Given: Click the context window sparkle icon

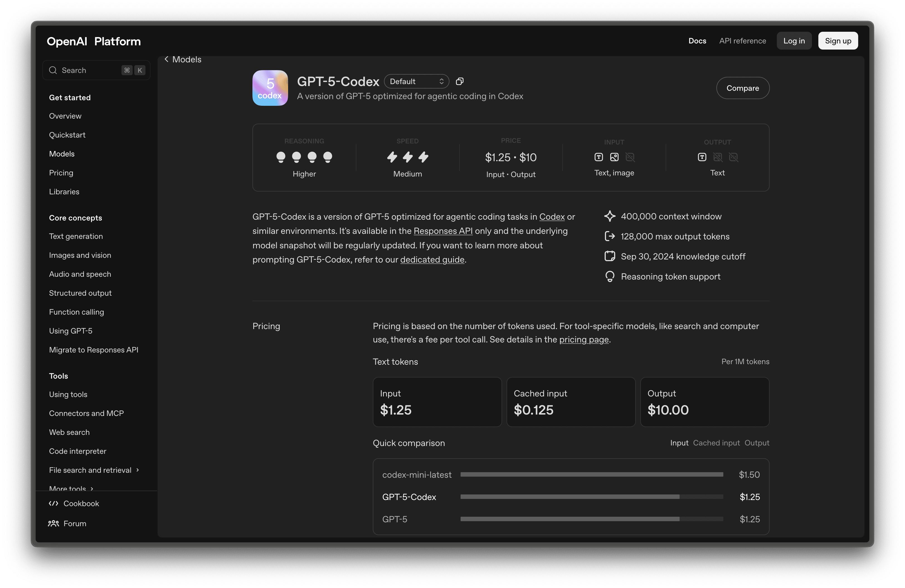Looking at the screenshot, I should click(610, 216).
